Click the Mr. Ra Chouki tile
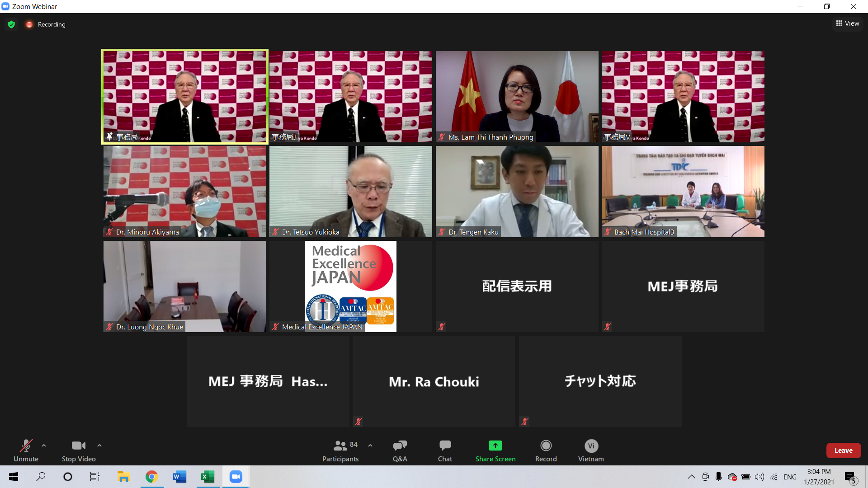 pos(434,381)
